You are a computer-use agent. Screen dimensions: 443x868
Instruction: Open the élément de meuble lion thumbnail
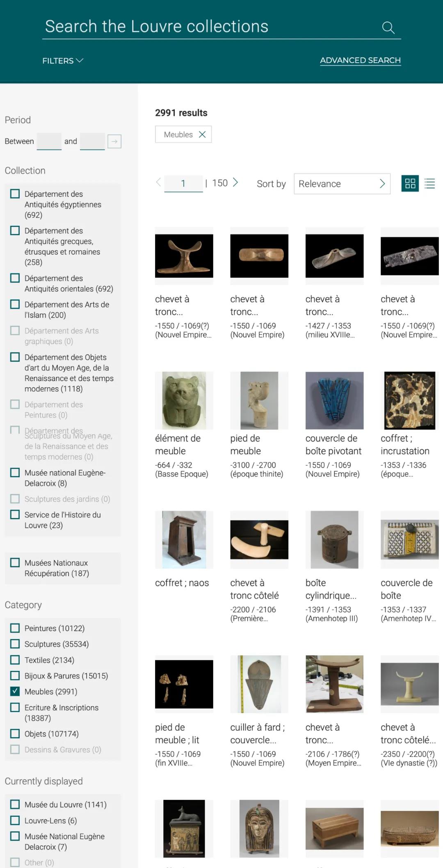tap(184, 400)
